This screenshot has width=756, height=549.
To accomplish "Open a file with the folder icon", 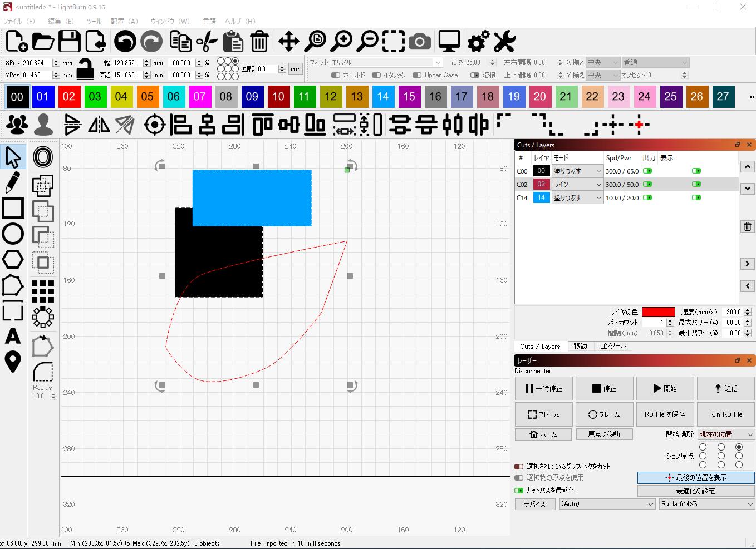I will 43,41.
